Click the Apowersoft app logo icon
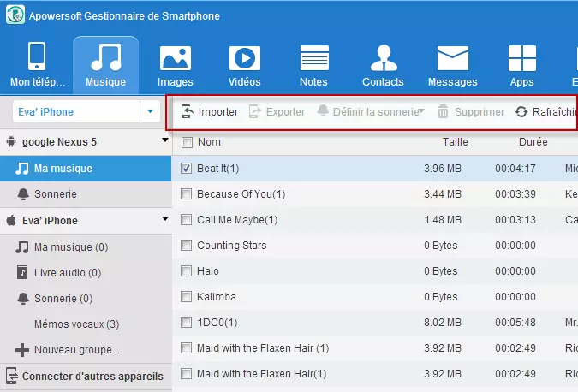 (15, 15)
